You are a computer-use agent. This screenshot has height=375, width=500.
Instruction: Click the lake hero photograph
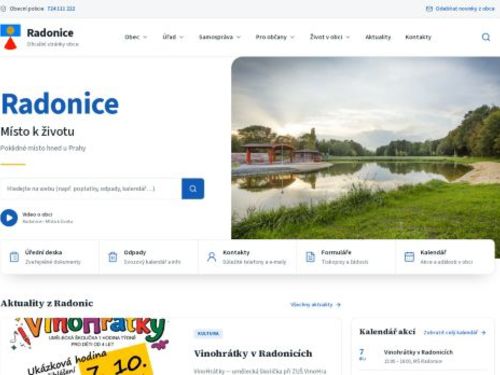[x=366, y=148]
